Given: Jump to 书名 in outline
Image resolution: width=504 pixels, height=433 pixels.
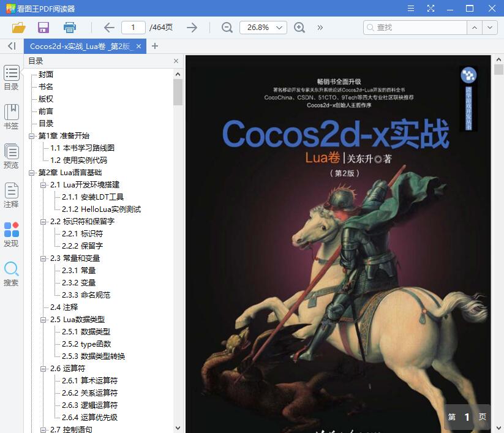Looking at the screenshot, I should click(46, 87).
